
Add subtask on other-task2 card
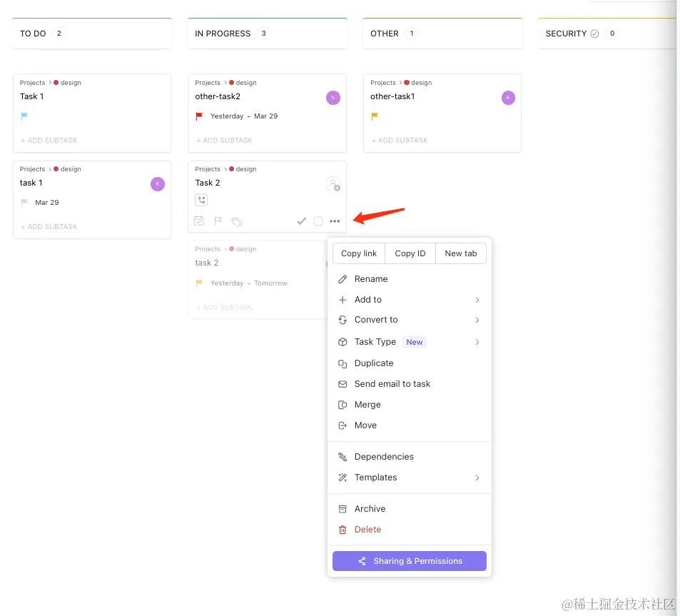point(224,140)
